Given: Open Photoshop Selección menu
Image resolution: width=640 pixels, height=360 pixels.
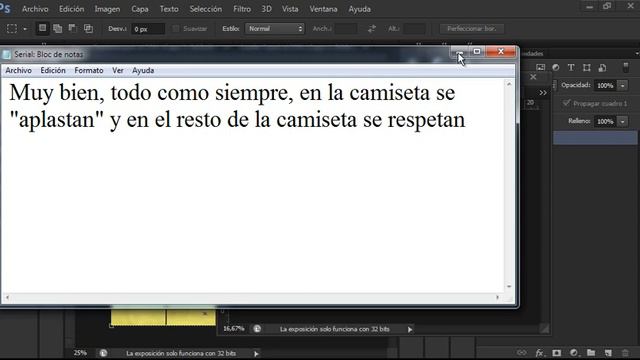Looking at the screenshot, I should pyautogui.click(x=206, y=9).
